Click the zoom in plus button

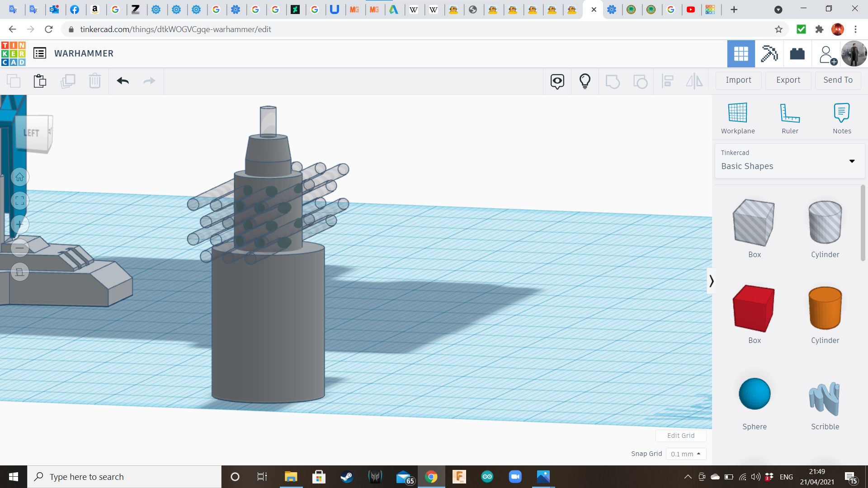coord(20,225)
